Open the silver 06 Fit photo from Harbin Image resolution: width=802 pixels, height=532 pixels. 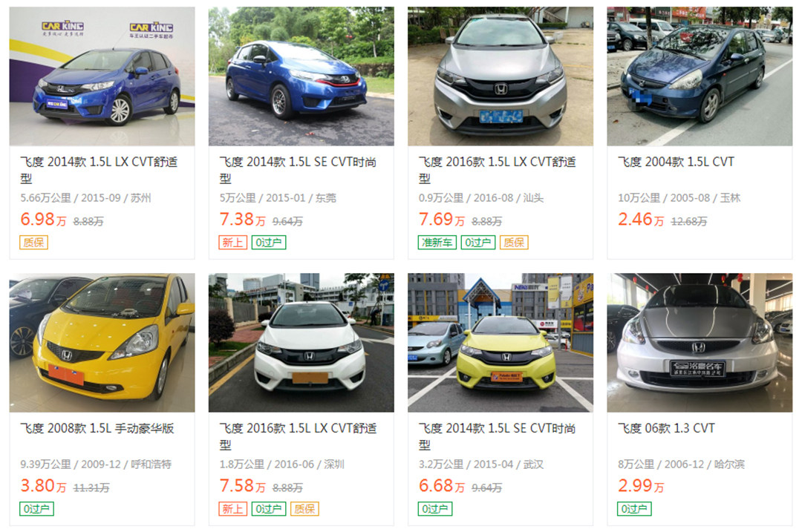[700, 342]
